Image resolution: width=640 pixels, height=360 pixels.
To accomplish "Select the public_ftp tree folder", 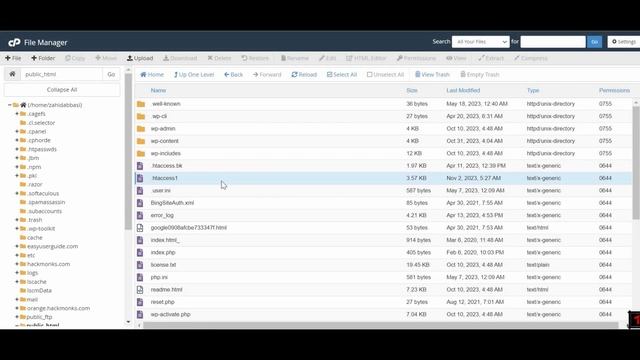I will 39,317.
